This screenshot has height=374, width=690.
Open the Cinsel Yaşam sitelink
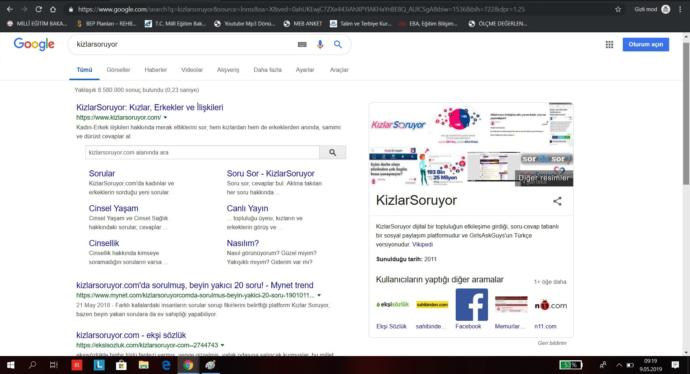[x=114, y=208]
